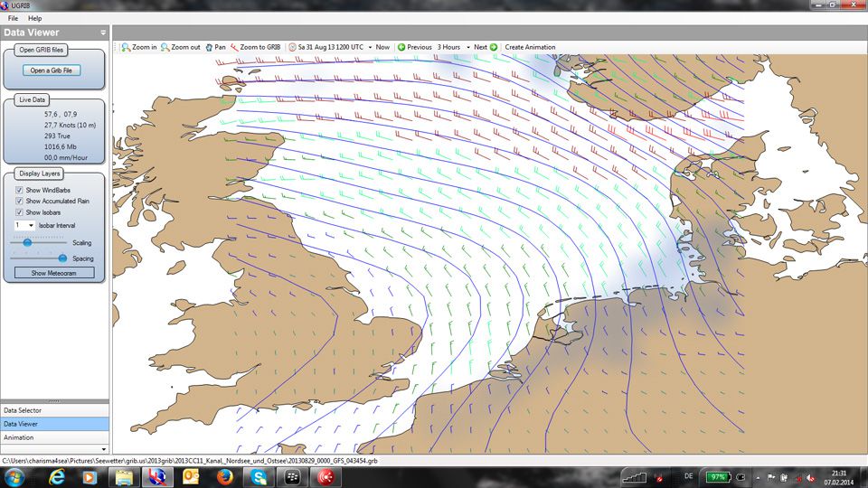Click the taskbar clock showing 21:31
The height and width of the screenshot is (488, 868).
pyautogui.click(x=839, y=477)
